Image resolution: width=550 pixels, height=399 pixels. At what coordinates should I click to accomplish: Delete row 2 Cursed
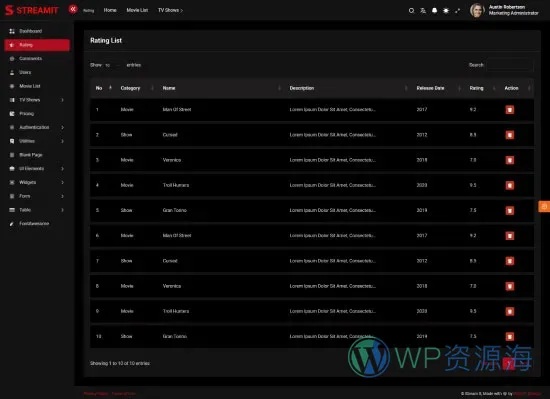click(x=510, y=135)
